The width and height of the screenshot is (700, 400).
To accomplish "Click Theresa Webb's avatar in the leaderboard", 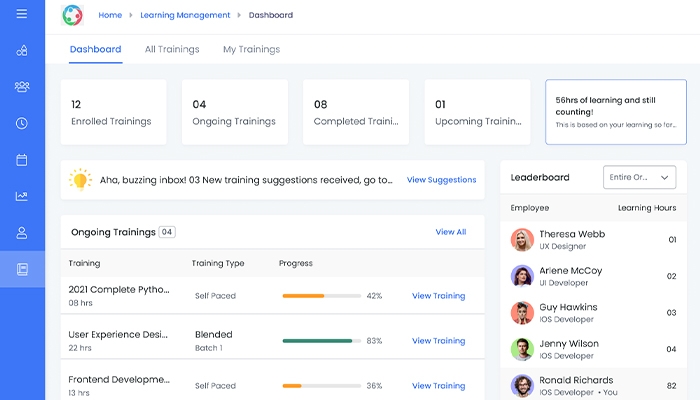I will pyautogui.click(x=522, y=240).
